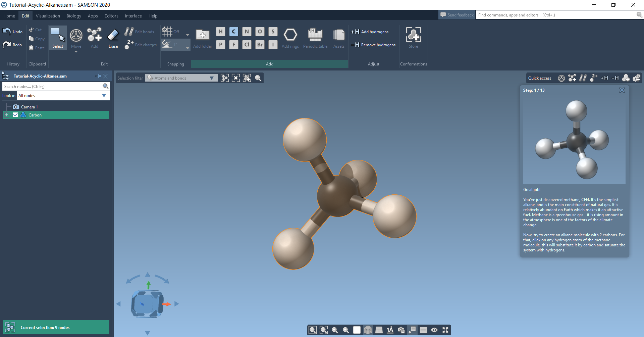The width and height of the screenshot is (644, 337).
Task: Click the Add hydrogens button
Action: 370,32
